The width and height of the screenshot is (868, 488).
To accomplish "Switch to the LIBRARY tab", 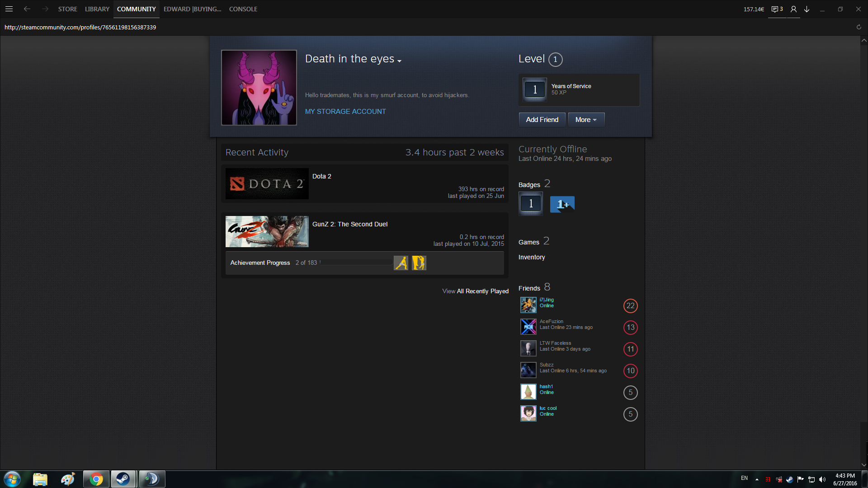I will tap(97, 9).
